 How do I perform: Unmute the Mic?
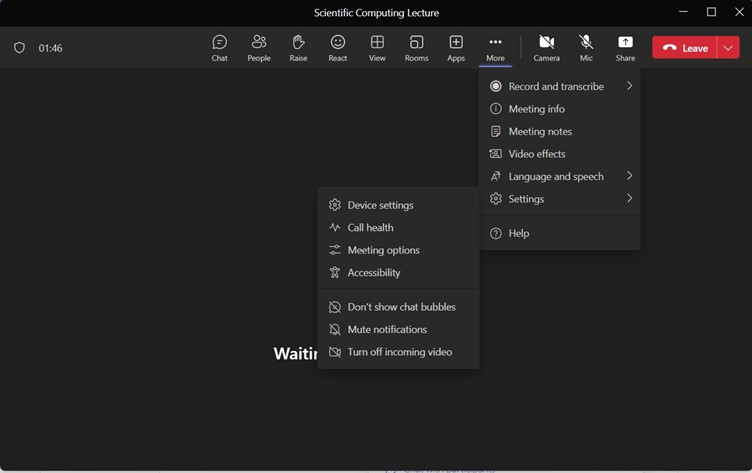tap(586, 47)
